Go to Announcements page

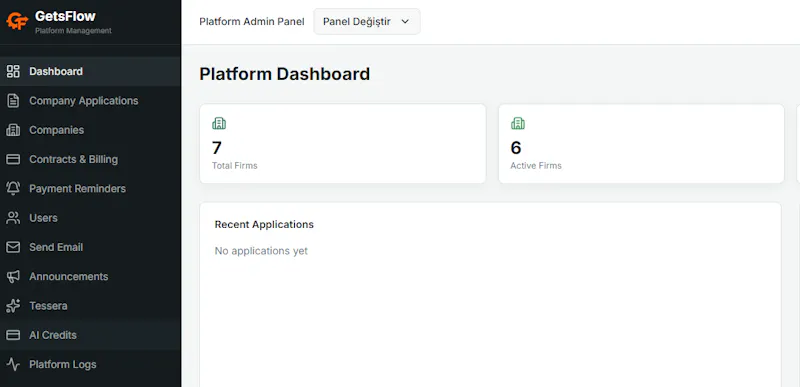coord(90,277)
